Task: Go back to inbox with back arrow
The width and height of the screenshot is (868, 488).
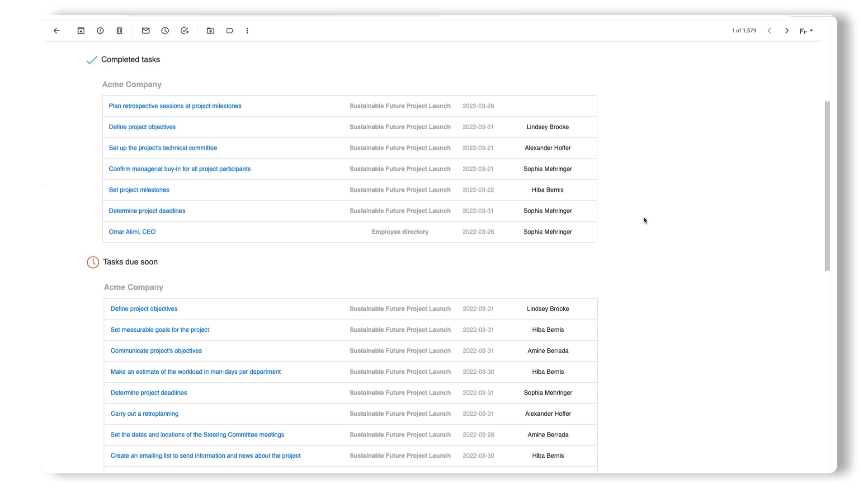Action: 57,31
